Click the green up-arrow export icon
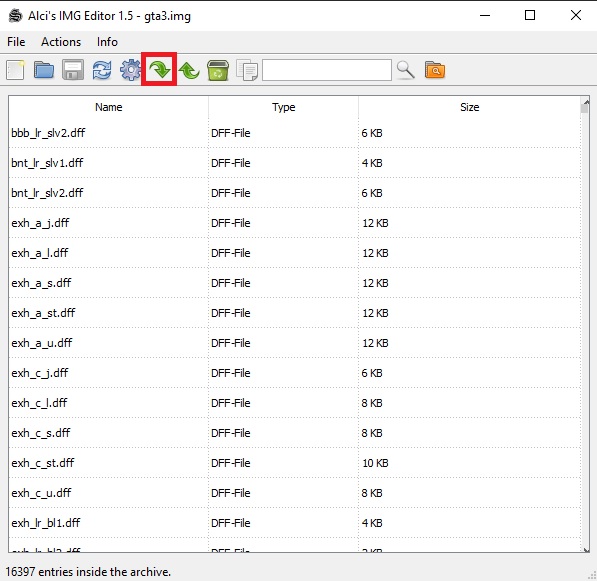 189,71
